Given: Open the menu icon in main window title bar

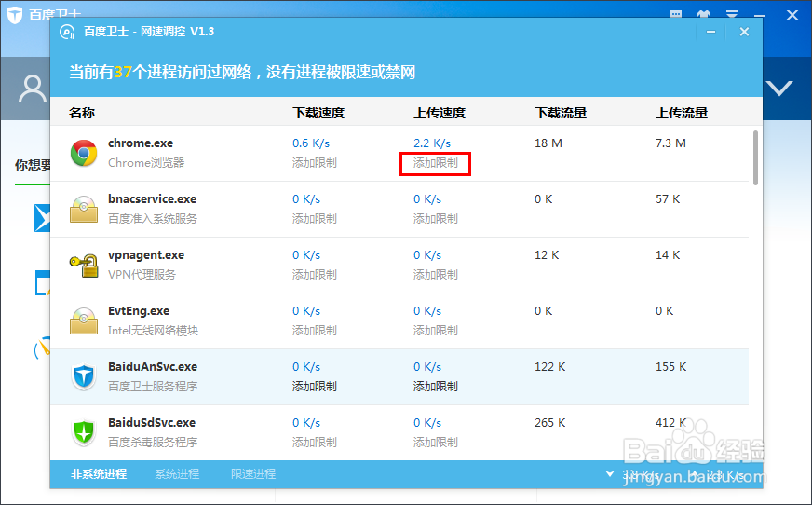Looking at the screenshot, I should pos(732,14).
